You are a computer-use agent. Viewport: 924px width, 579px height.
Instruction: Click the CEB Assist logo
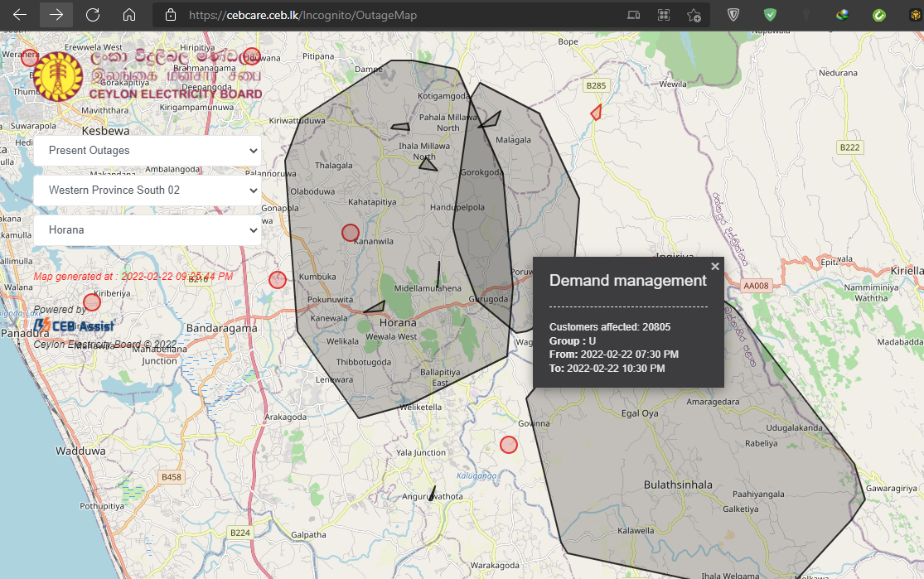click(x=75, y=326)
